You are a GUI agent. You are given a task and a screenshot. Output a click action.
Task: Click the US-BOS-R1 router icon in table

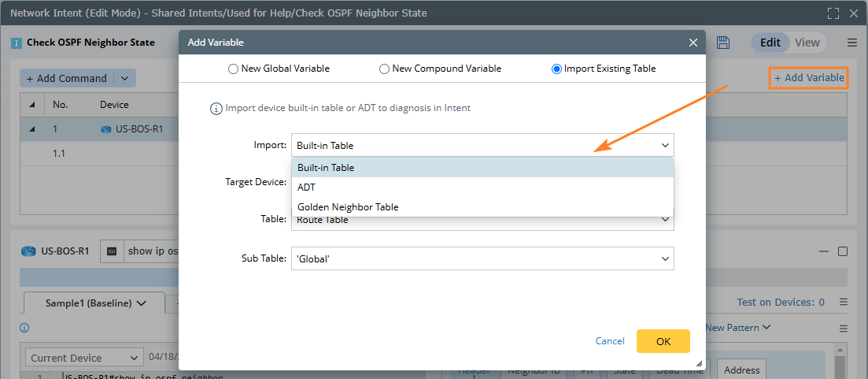click(108, 129)
